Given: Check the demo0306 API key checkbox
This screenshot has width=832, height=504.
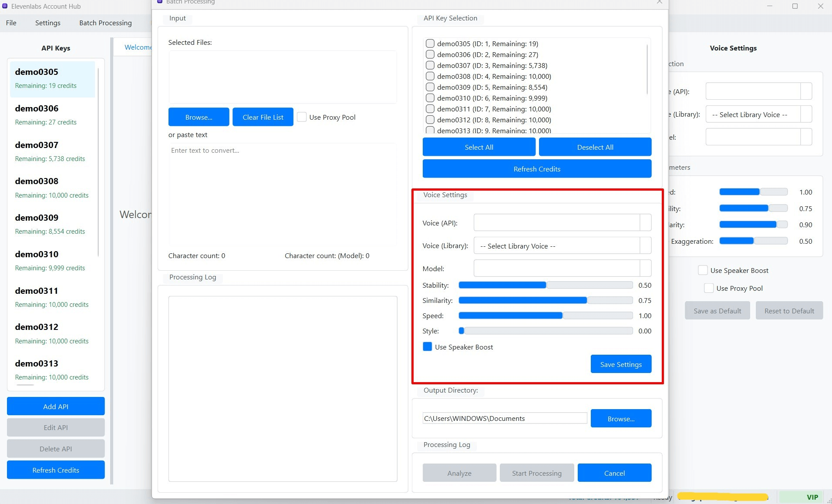Looking at the screenshot, I should [430, 54].
